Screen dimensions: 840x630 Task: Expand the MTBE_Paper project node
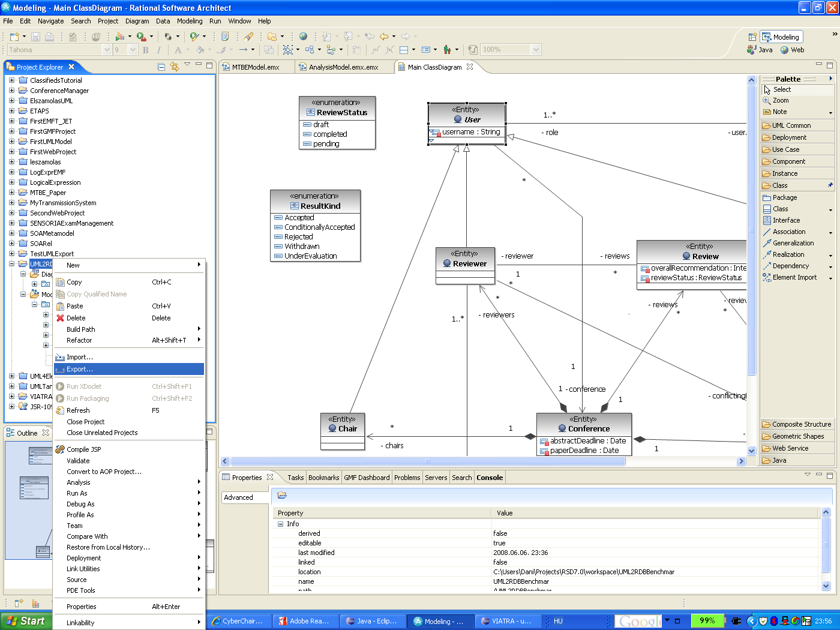tap(11, 193)
